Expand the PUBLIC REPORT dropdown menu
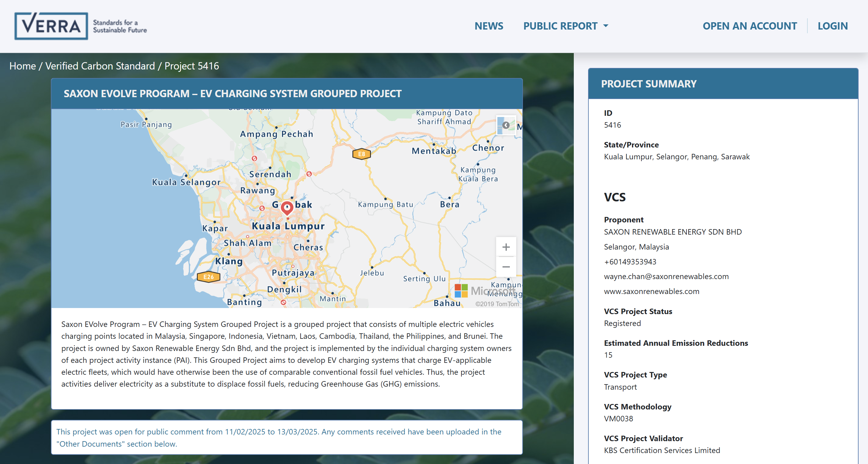This screenshot has width=868, height=464. point(566,26)
